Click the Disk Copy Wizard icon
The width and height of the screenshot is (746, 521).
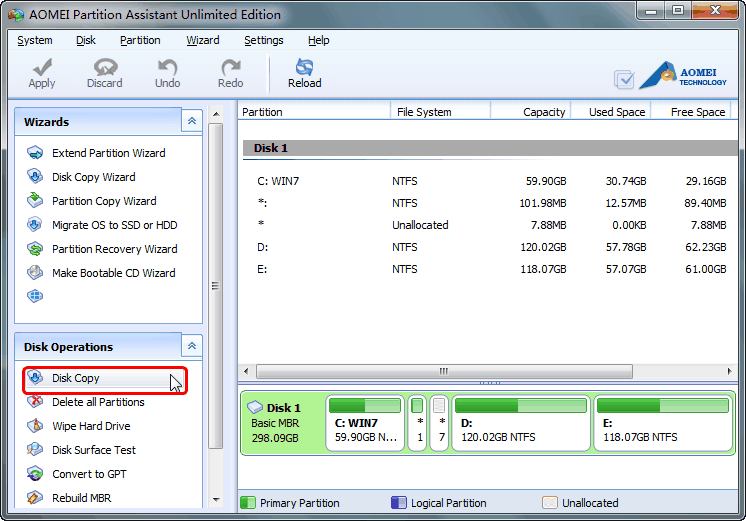pyautogui.click(x=35, y=177)
